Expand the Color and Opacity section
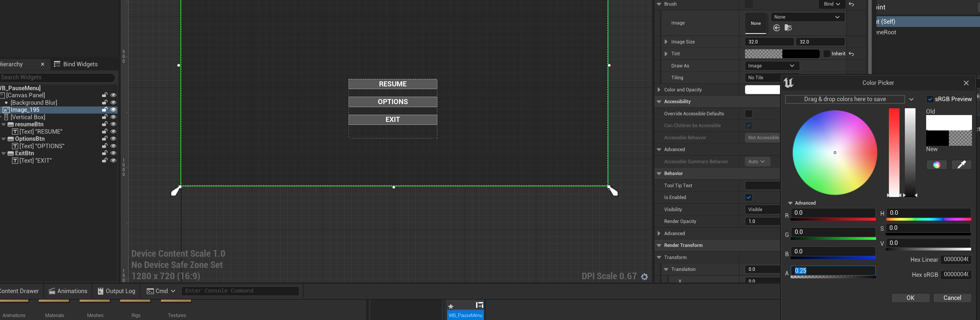980x320 pixels. (659, 90)
